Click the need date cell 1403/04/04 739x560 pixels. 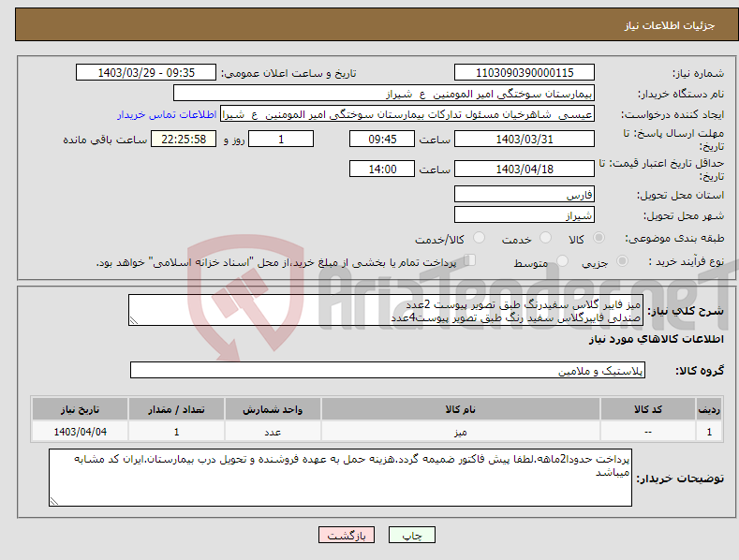click(80, 432)
